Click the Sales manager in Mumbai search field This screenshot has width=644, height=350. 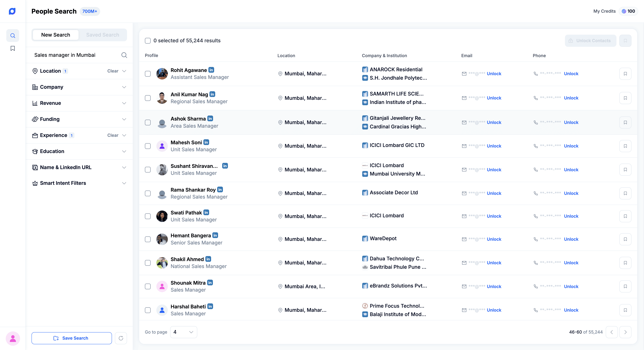click(x=75, y=55)
